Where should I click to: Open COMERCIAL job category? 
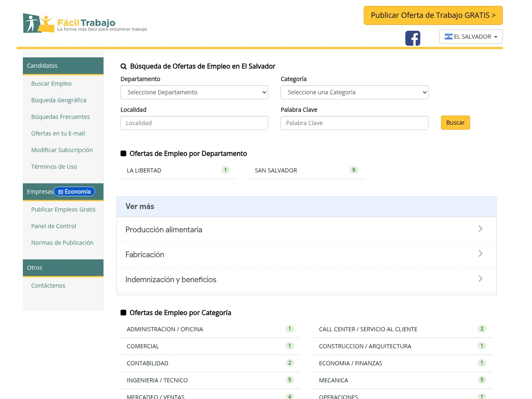click(x=210, y=346)
